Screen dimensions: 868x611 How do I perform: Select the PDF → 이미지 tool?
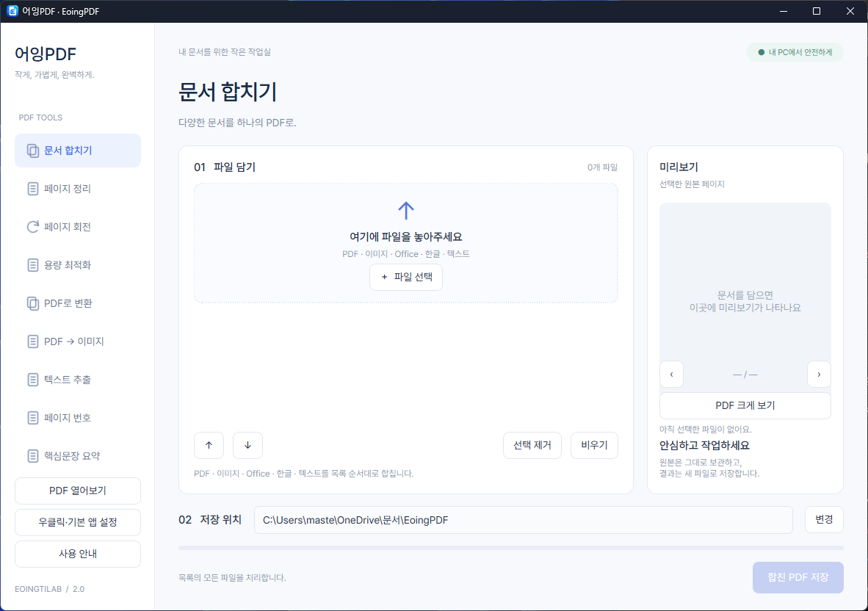click(x=78, y=341)
